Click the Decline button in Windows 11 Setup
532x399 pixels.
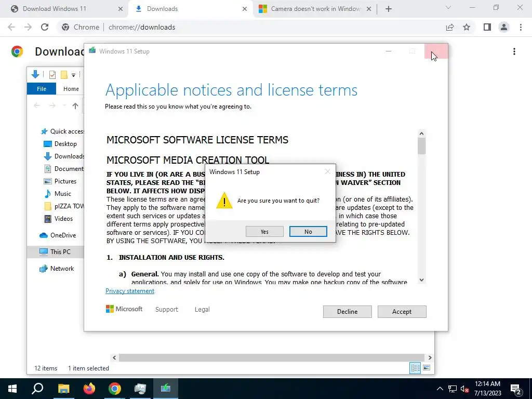(347, 312)
